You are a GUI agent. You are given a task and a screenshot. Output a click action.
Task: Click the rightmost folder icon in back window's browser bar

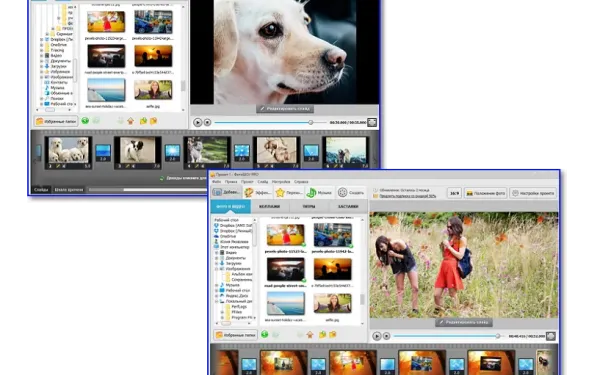pyautogui.click(x=153, y=121)
